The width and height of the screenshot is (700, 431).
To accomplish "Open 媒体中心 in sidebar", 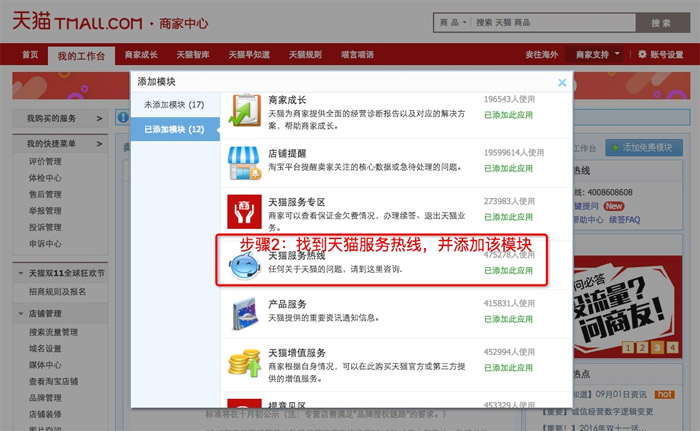I will (x=45, y=365).
